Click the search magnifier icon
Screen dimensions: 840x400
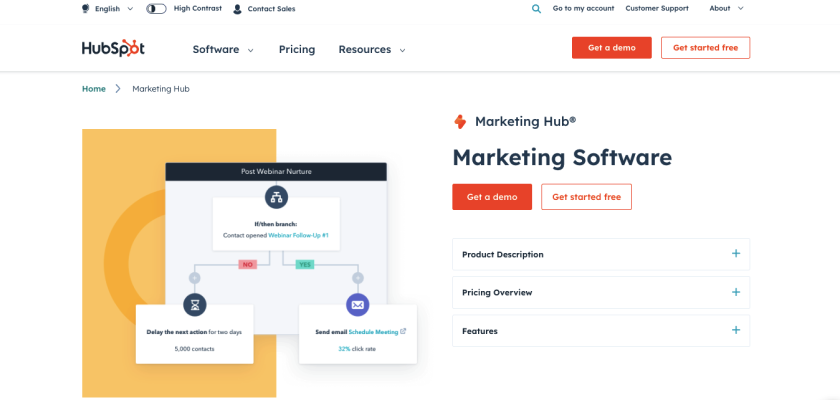[536, 9]
